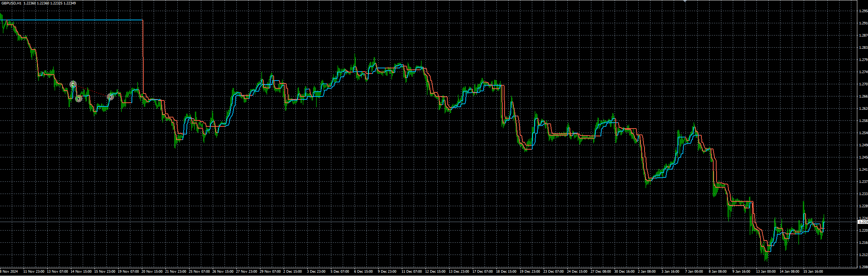Click the '13 Dec 23:00' time label

(x=459, y=272)
